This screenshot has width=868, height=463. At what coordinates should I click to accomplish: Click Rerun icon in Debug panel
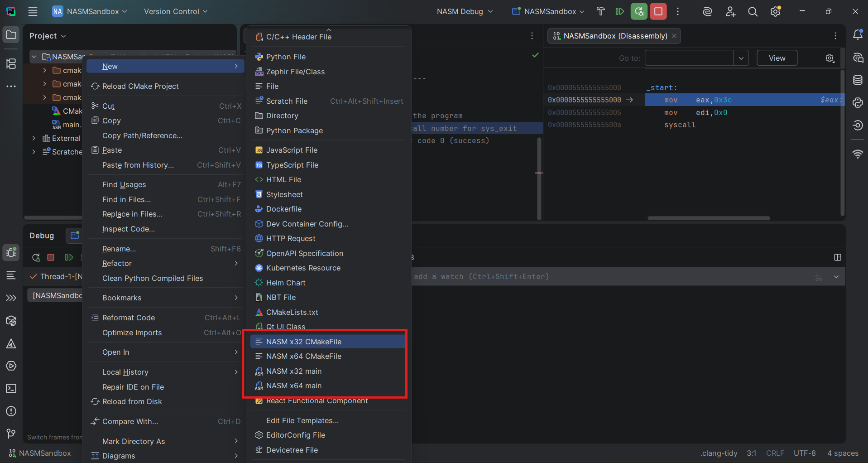pyautogui.click(x=36, y=257)
